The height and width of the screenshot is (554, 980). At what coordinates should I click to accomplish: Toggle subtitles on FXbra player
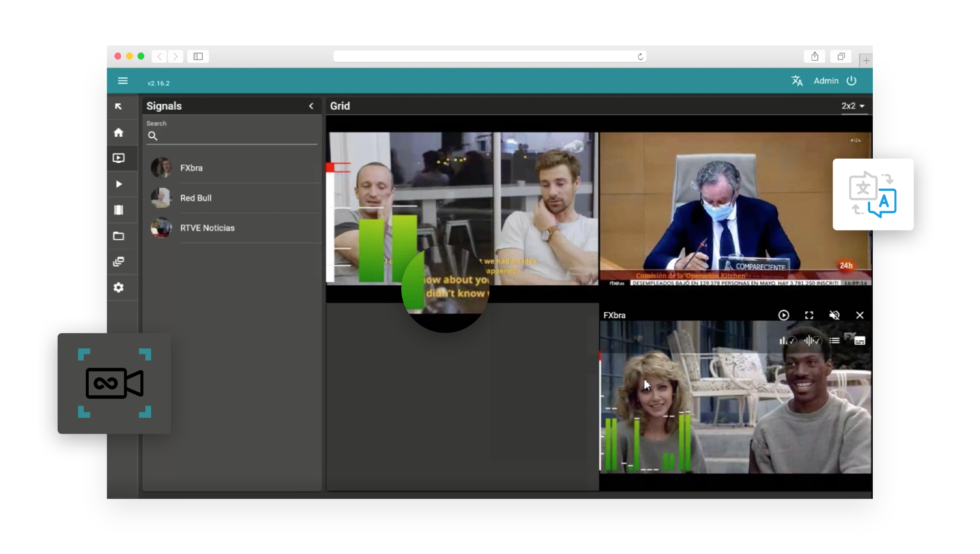[x=860, y=340]
